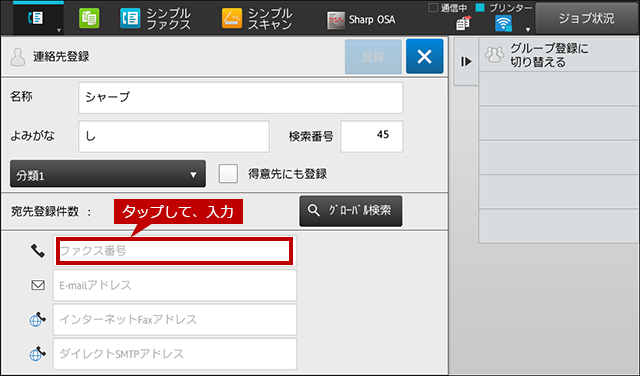The width and height of the screenshot is (640, 376).
Task: Open the green copy mode icon
Action: tap(89, 18)
